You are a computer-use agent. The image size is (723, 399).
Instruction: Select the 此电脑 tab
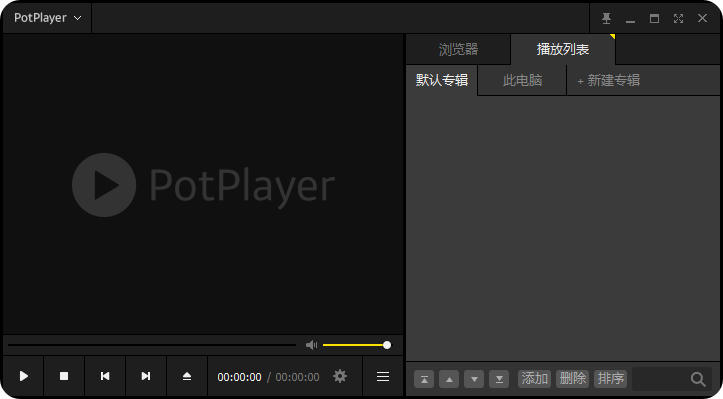[x=522, y=80]
